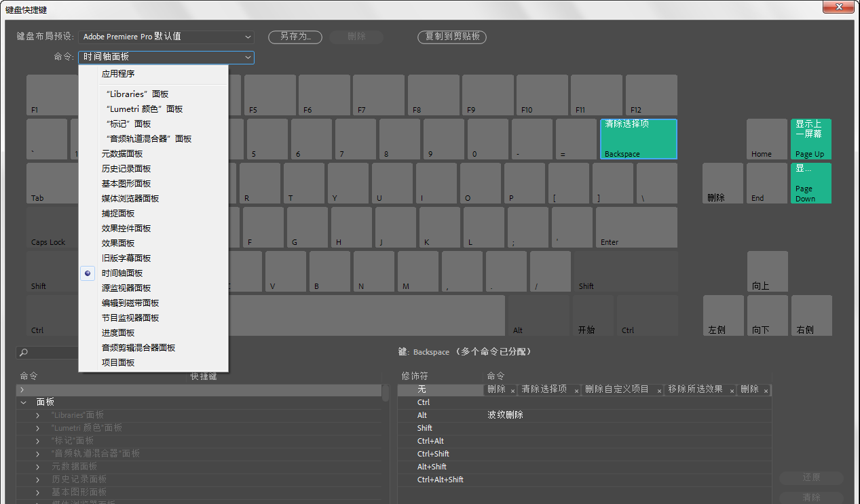Image resolution: width=860 pixels, height=504 pixels.
Task: Select "音频轨道混合器"面板 in the dropdown list
Action: (153, 138)
